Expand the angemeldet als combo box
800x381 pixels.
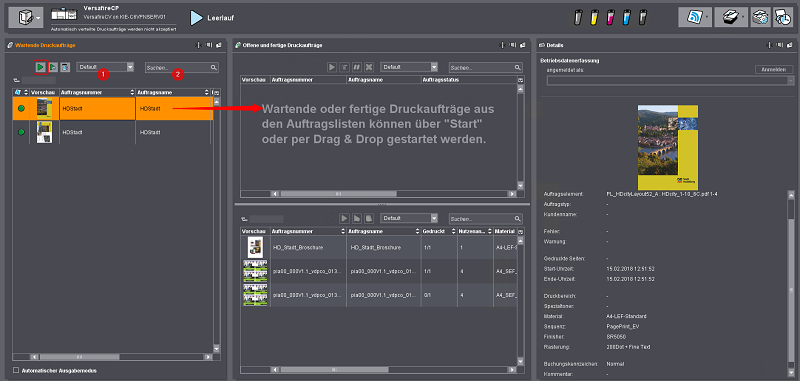(x=670, y=81)
